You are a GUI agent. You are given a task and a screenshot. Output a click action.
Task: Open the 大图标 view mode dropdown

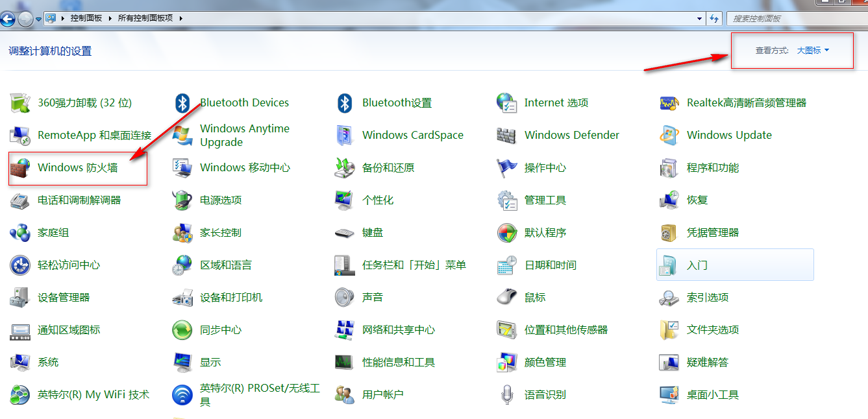click(813, 50)
